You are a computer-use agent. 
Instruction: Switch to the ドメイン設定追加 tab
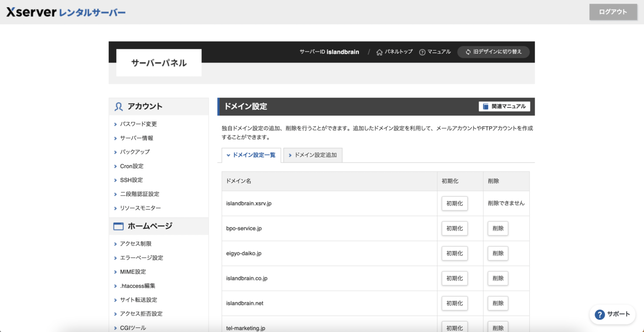[313, 155]
